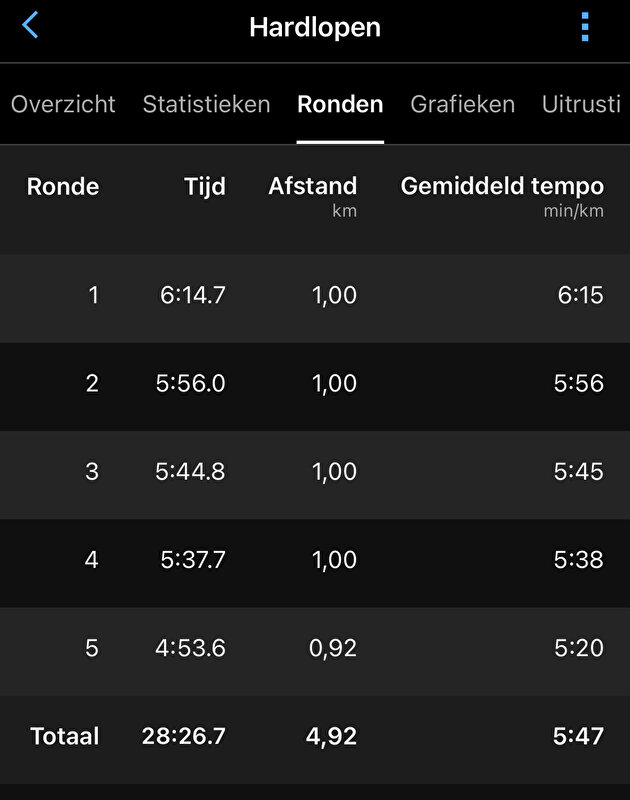The image size is (630, 800).
Task: Select lap 1 row with time 6:14.7
Action: pyautogui.click(x=315, y=296)
